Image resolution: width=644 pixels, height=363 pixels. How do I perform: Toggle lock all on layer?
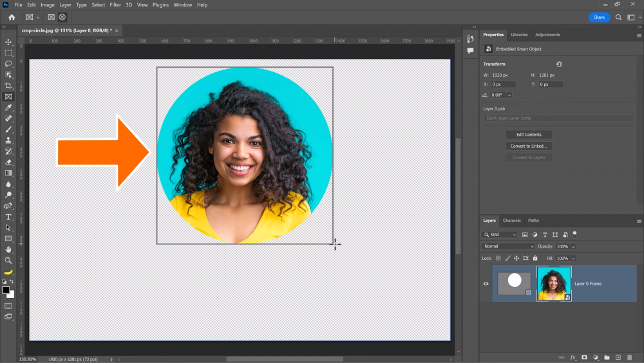tap(535, 258)
